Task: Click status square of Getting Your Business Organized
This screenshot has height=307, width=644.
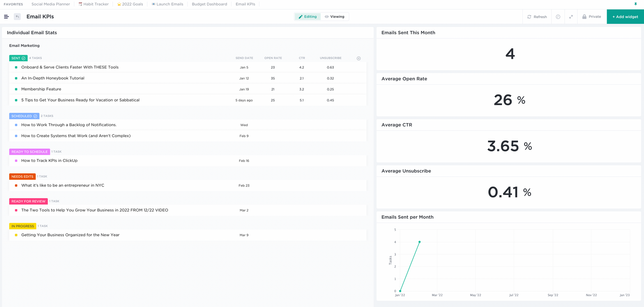Action: point(16,235)
